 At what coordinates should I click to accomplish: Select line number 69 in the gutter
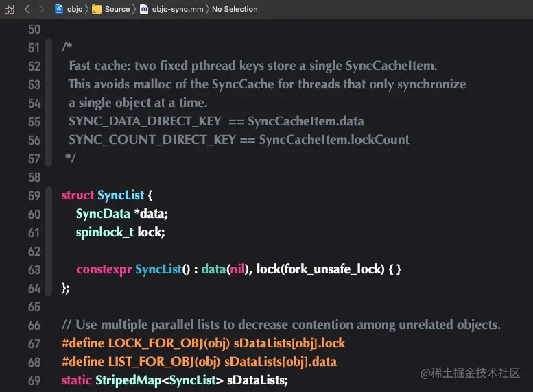[x=34, y=380]
